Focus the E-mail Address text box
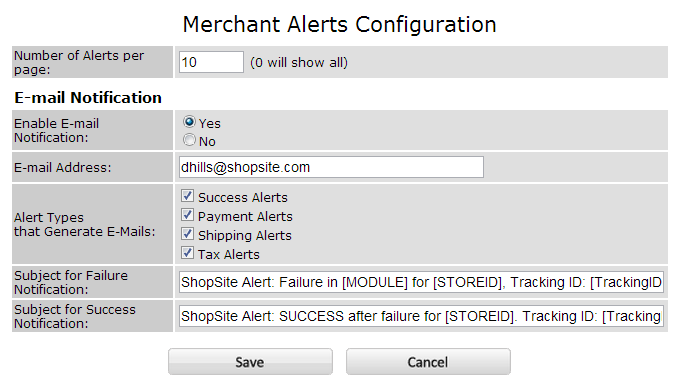The height and width of the screenshot is (382, 681). point(331,167)
